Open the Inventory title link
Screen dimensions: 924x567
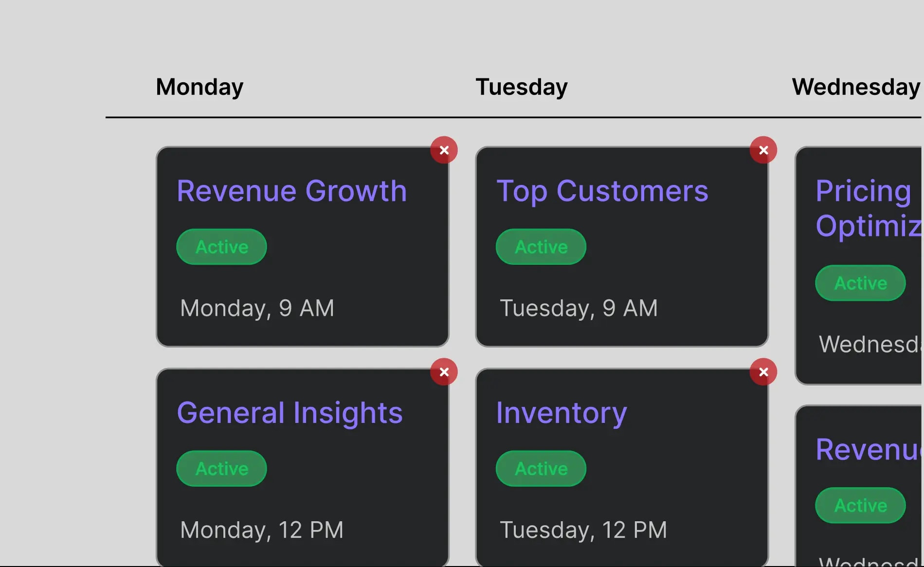point(562,413)
